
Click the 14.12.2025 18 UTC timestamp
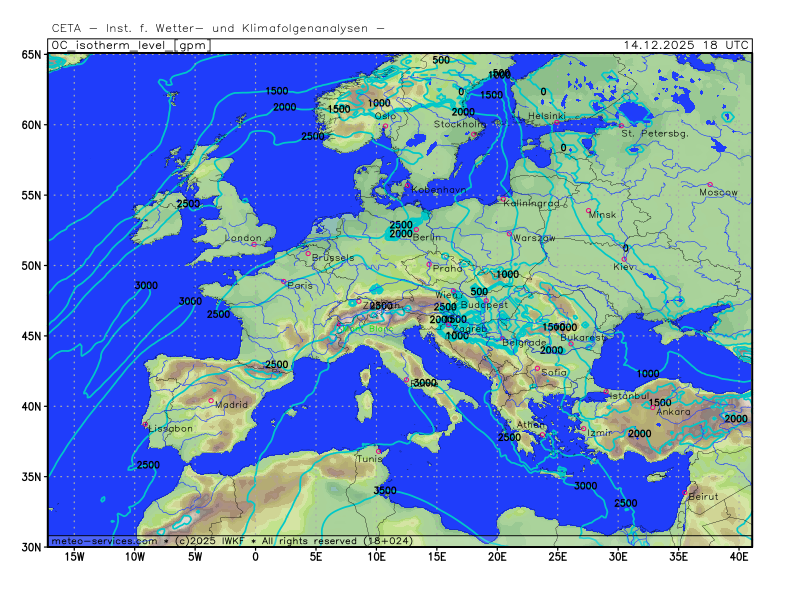point(685,45)
